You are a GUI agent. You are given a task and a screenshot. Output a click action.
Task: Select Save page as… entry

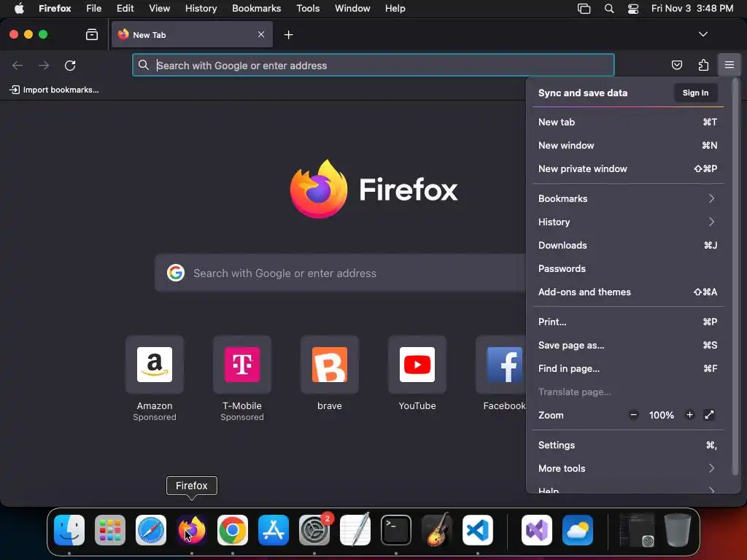(627, 345)
